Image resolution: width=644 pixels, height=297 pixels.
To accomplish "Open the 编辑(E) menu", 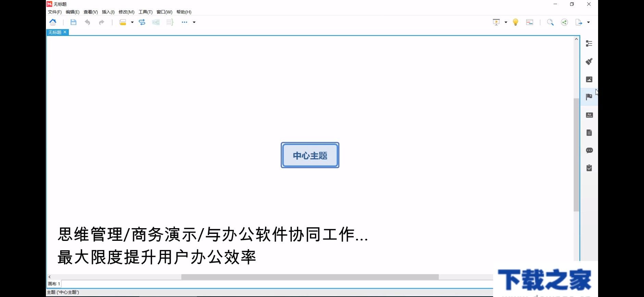I will click(x=73, y=12).
